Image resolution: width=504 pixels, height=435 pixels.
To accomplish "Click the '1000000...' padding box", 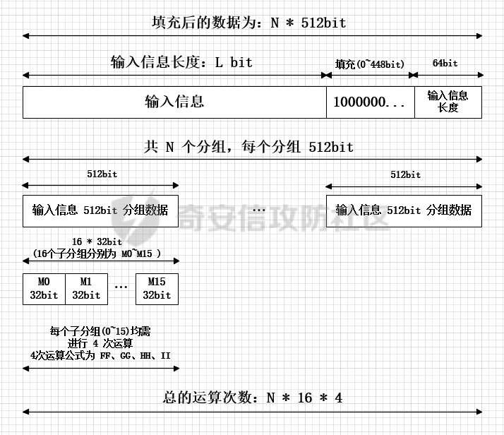I will coord(371,102).
